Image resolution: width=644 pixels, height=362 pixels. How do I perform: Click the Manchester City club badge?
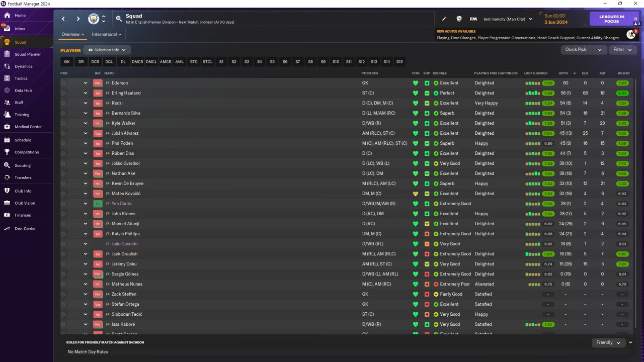(x=94, y=19)
